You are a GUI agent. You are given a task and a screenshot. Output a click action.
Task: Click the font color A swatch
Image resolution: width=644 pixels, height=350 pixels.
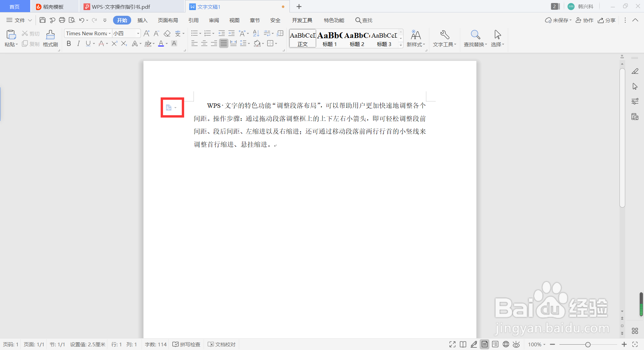[x=161, y=43]
